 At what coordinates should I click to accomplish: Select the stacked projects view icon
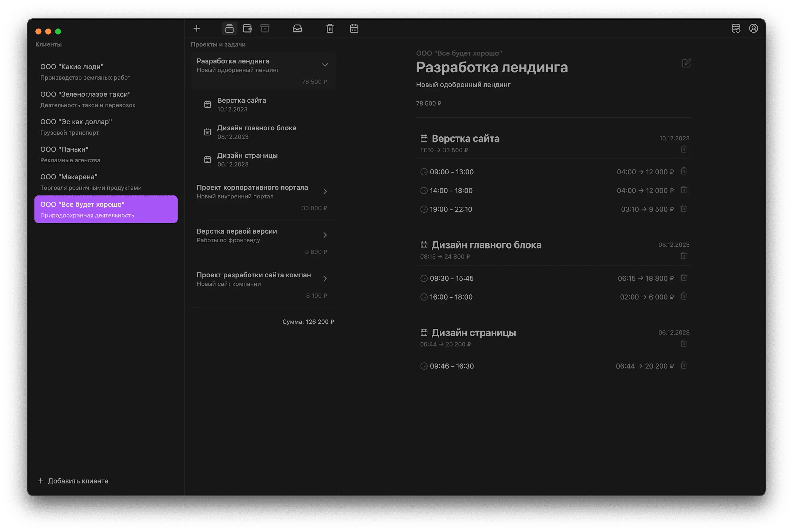pyautogui.click(x=229, y=29)
